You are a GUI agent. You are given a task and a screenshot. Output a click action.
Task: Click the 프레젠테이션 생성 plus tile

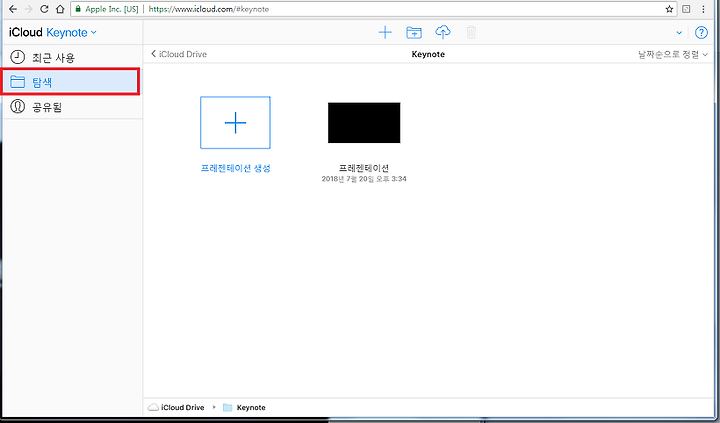click(235, 123)
